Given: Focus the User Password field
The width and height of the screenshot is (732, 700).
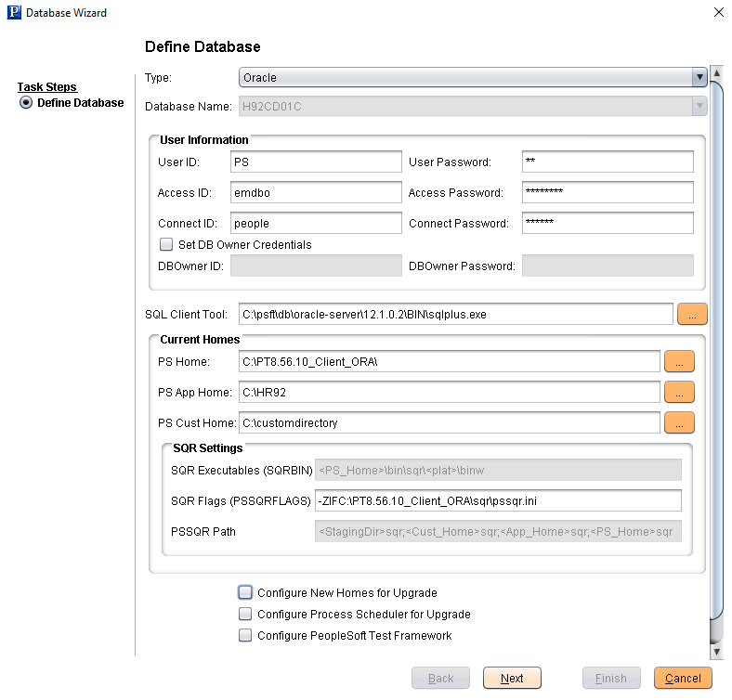Looking at the screenshot, I should coord(608,162).
